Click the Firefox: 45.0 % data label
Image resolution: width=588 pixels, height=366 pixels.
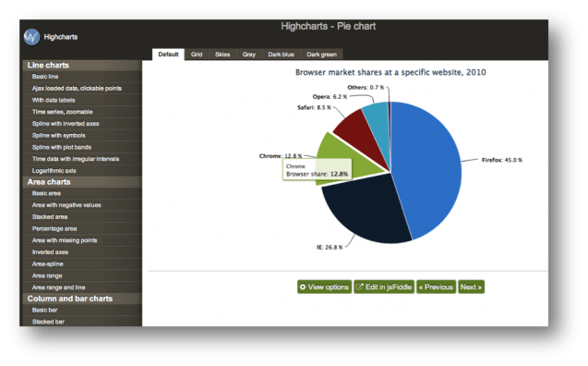click(502, 160)
